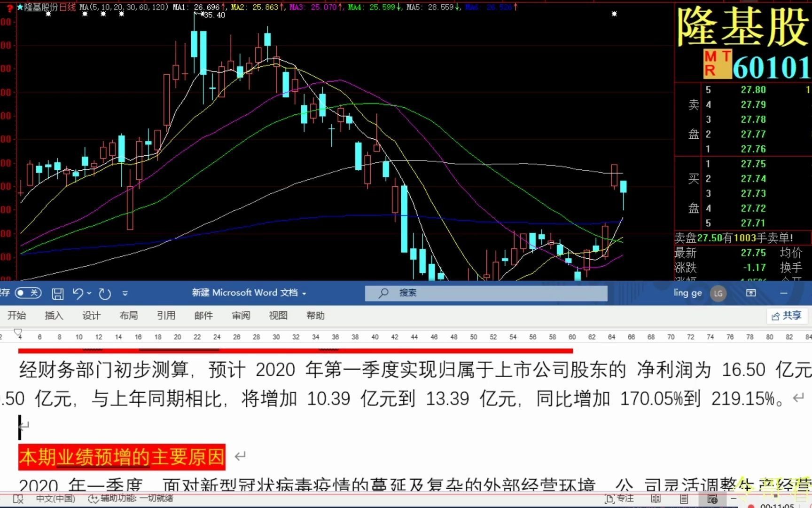The width and height of the screenshot is (812, 508).
Task: Click the proofing check icon in status bar
Action: (x=18, y=499)
